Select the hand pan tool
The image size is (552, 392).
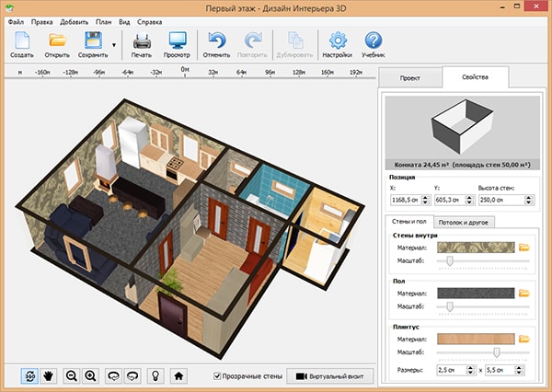pyautogui.click(x=50, y=375)
